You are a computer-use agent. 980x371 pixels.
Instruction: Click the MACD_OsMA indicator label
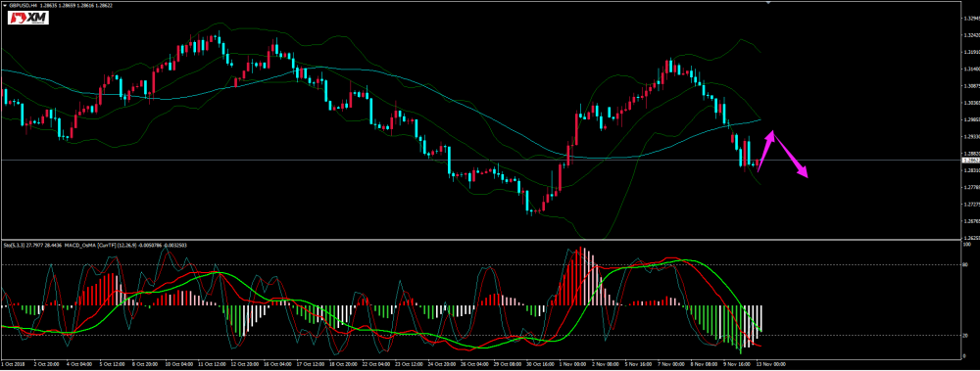(x=80, y=245)
